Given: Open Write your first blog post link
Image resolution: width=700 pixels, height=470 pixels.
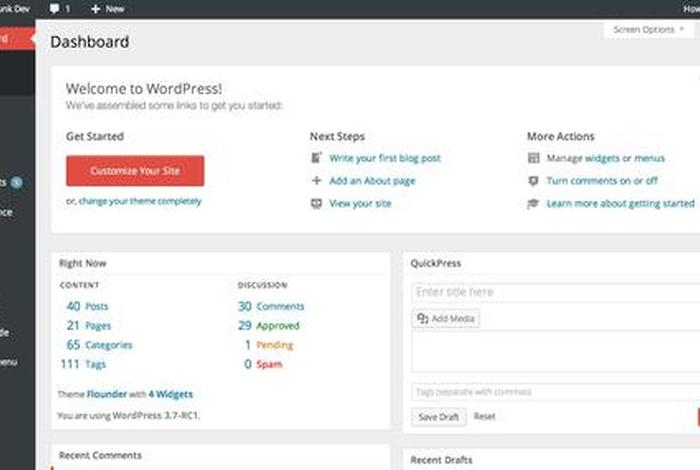Looking at the screenshot, I should pos(385,158).
